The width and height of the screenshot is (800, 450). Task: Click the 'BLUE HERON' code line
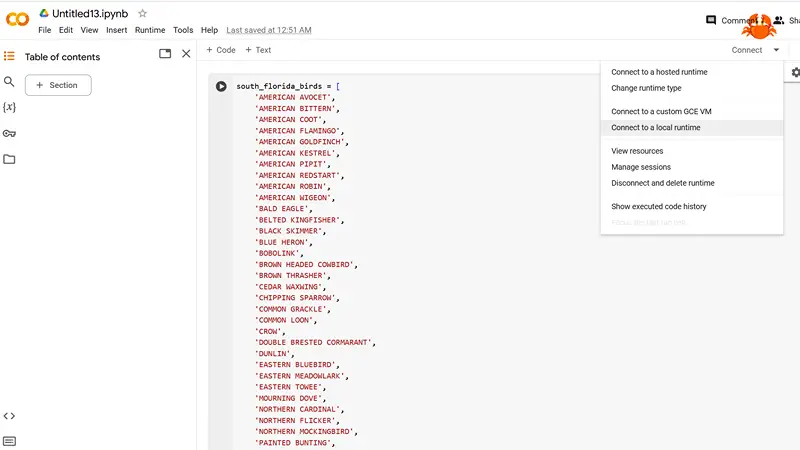[284, 242]
